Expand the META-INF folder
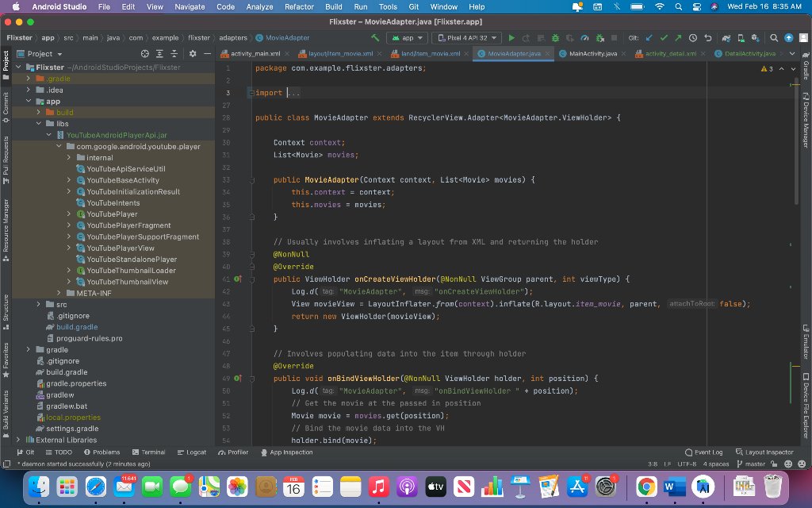 59,293
